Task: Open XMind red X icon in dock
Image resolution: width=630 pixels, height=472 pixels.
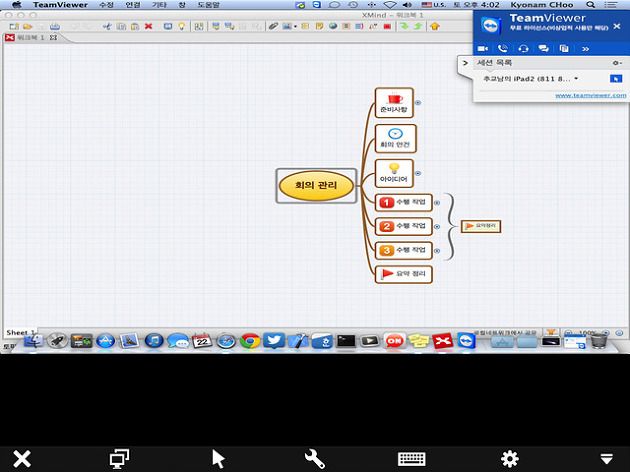Action: click(442, 341)
